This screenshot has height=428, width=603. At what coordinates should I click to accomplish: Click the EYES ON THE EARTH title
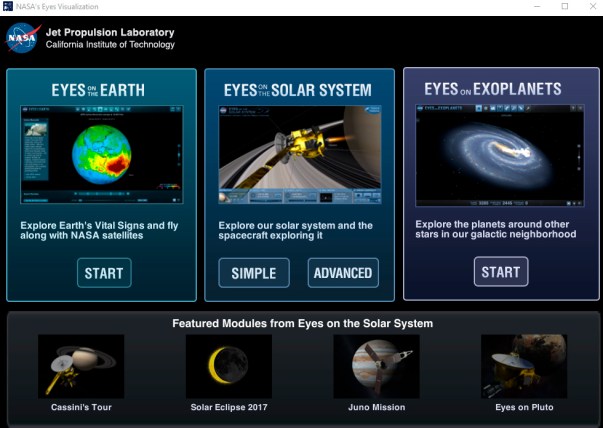tap(98, 90)
